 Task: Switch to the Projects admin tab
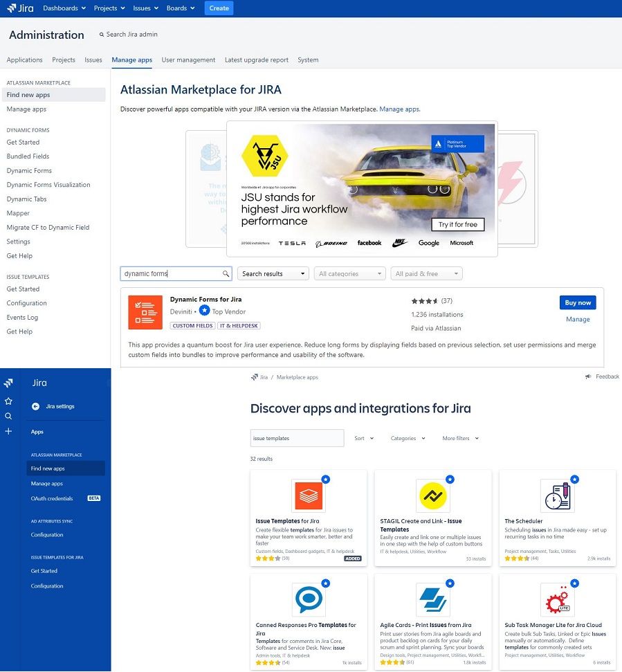click(64, 60)
